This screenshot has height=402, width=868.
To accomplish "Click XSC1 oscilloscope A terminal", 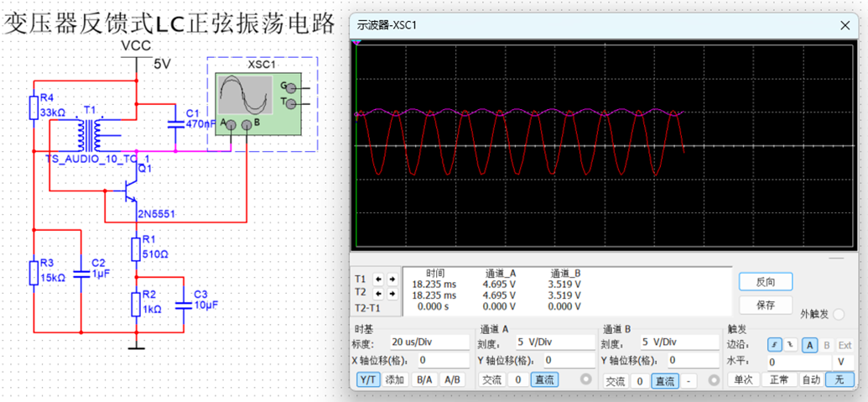I will (231, 125).
